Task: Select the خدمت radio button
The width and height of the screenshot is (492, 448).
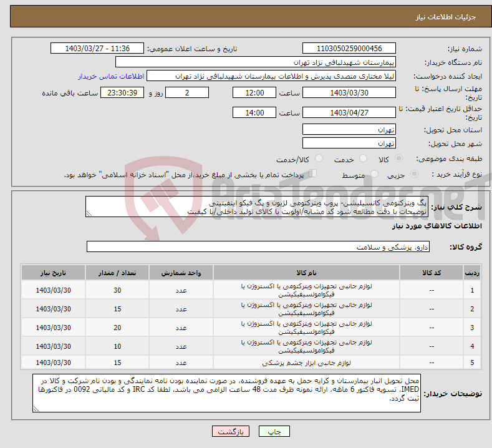Action: point(363,158)
